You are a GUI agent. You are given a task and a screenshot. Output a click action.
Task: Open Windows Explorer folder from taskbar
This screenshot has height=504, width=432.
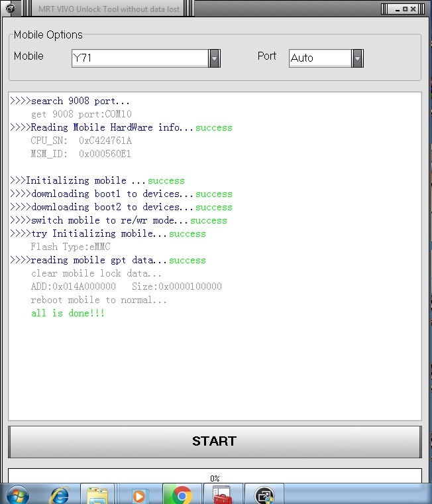click(97, 495)
